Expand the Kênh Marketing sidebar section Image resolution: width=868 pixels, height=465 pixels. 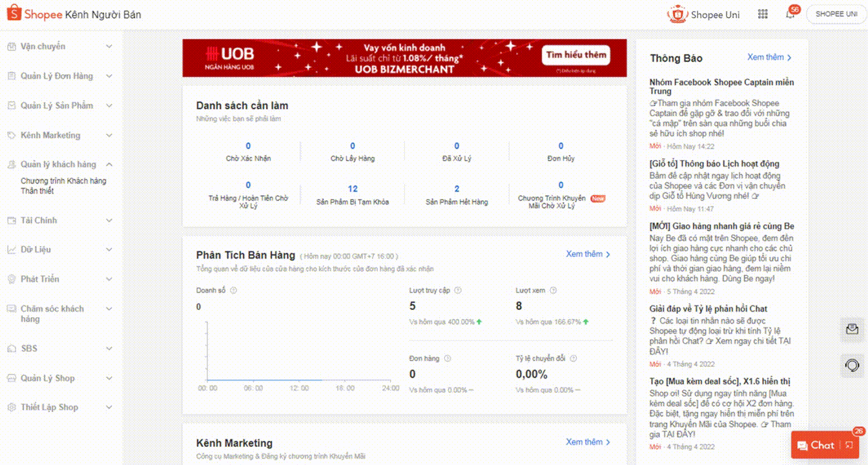click(x=108, y=136)
